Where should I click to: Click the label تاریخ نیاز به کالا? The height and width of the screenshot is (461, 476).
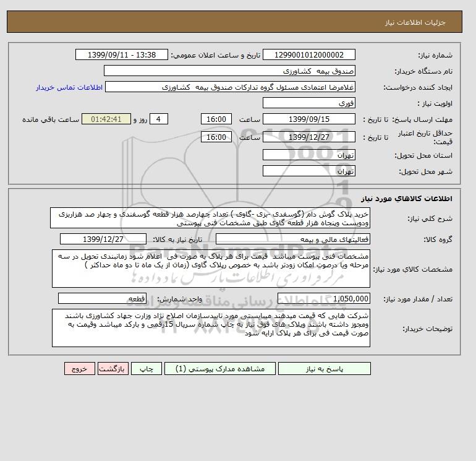pos(177,239)
